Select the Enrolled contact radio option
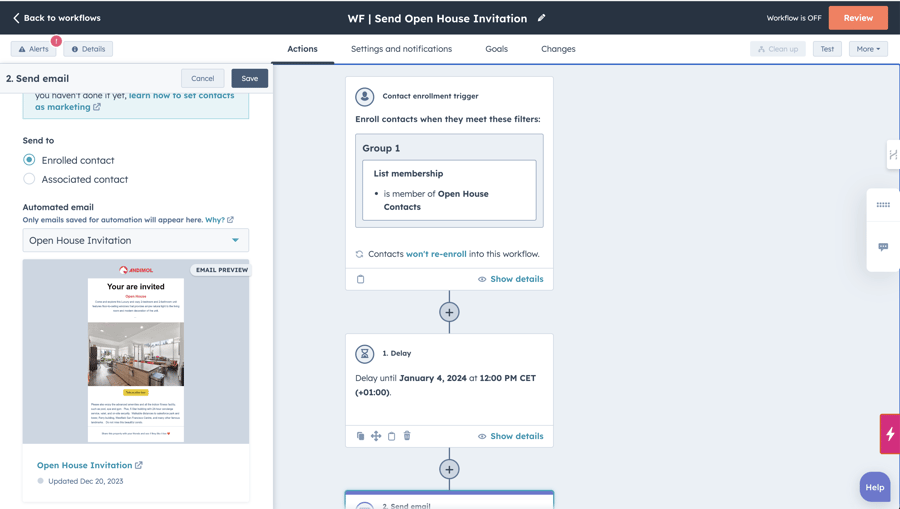Viewport: 900px width, 509px height. 29,160
